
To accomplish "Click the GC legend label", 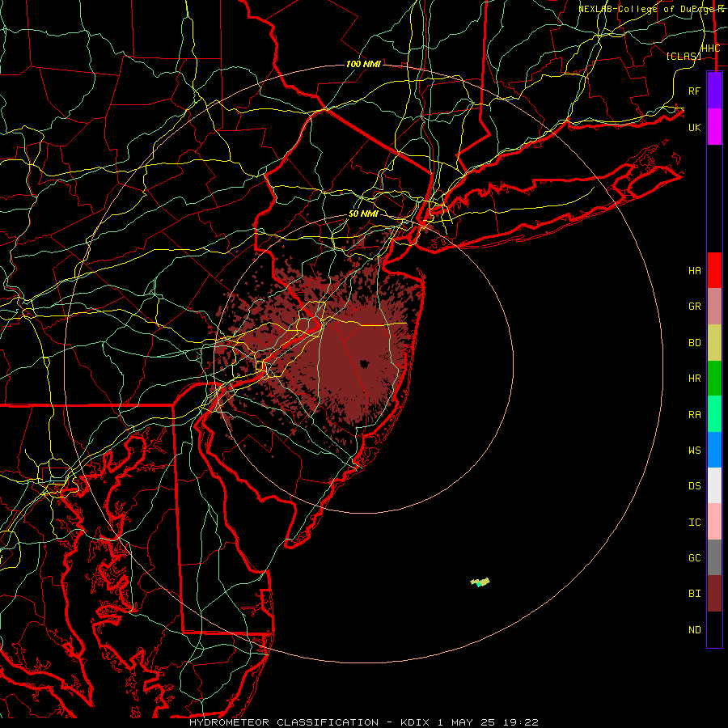I will [694, 558].
